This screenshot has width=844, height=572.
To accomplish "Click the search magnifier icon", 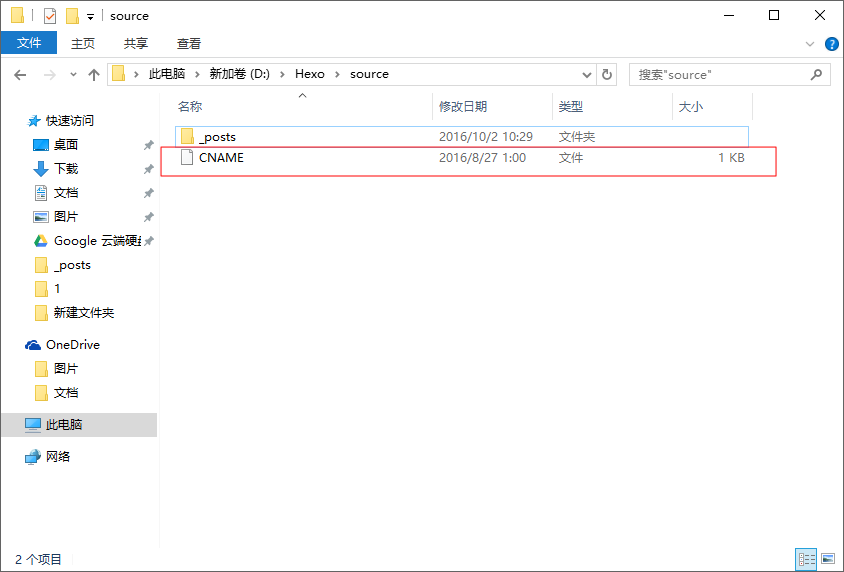I will tap(816, 74).
